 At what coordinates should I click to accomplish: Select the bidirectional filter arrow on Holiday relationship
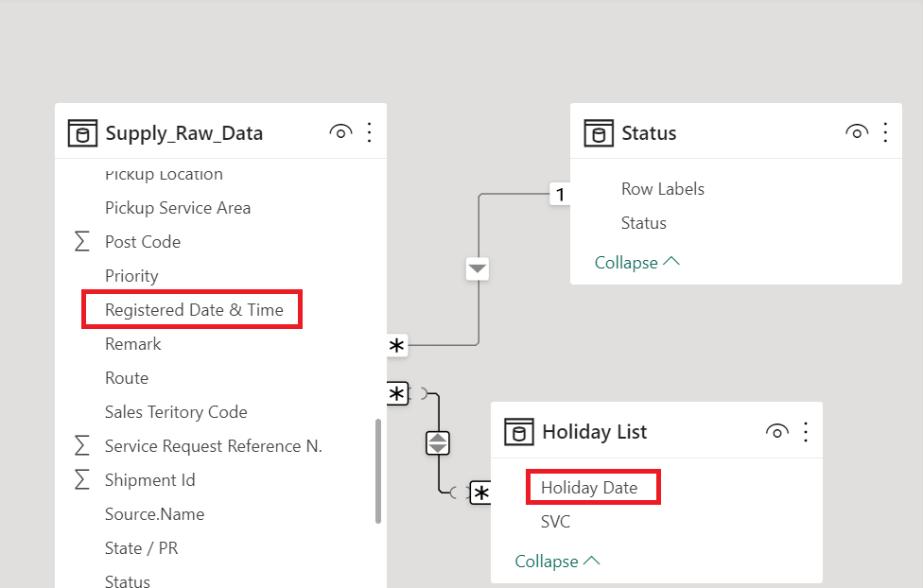[437, 442]
